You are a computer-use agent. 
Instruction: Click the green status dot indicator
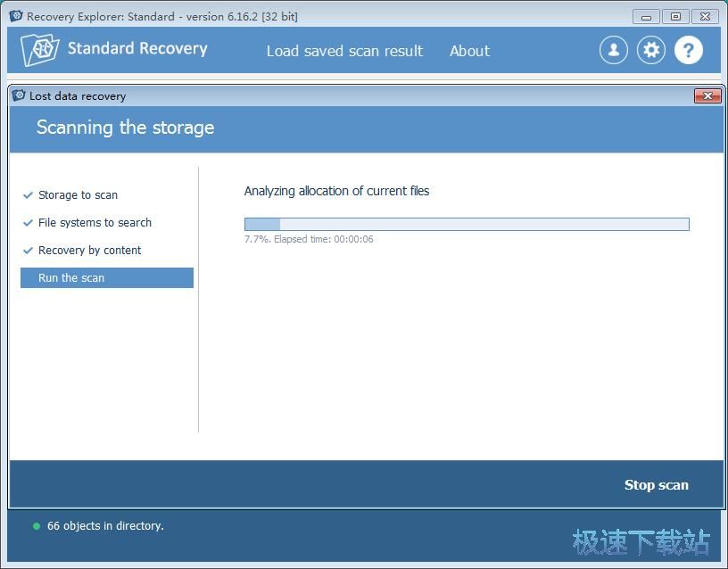point(37,526)
